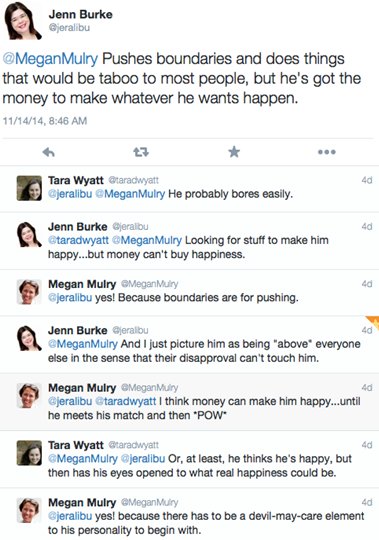Open Megan Mulry's avatar on 'boundaries are for pushing'
The image size is (379, 540).
29,292
